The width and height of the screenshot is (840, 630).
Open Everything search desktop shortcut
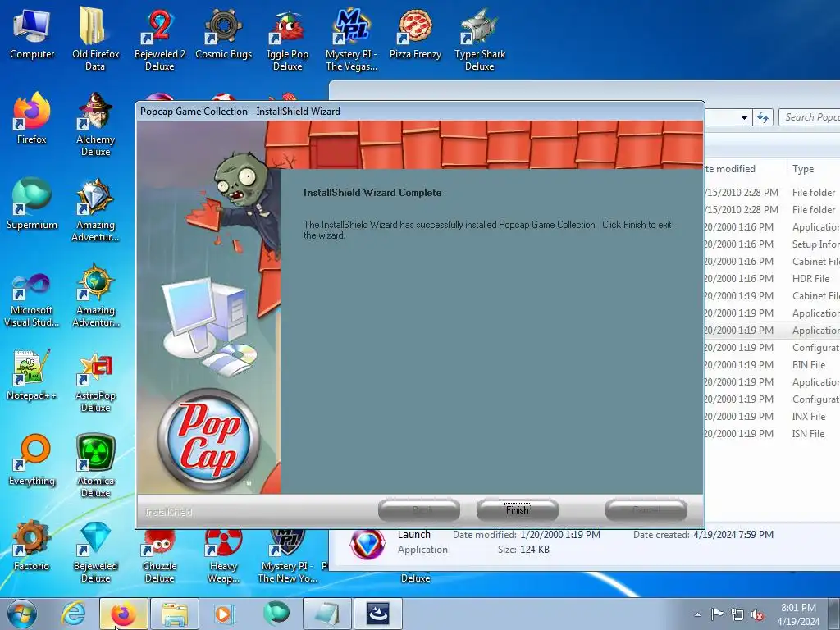pos(32,459)
